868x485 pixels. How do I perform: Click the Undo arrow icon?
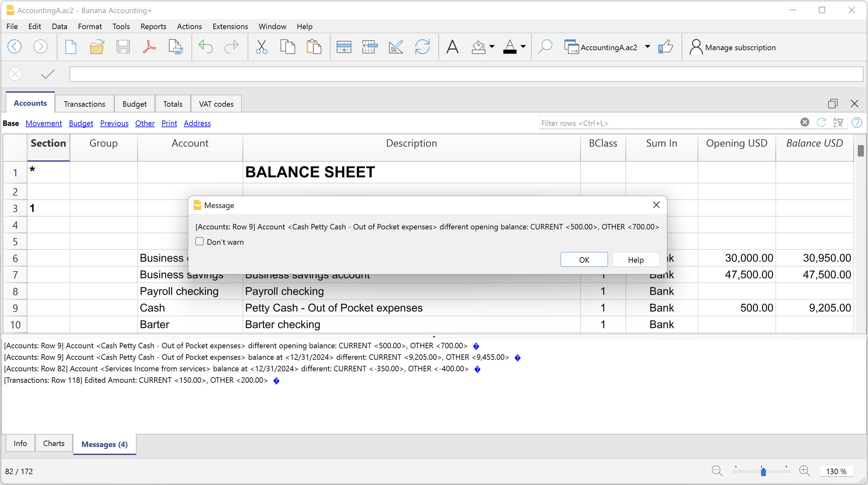point(205,47)
